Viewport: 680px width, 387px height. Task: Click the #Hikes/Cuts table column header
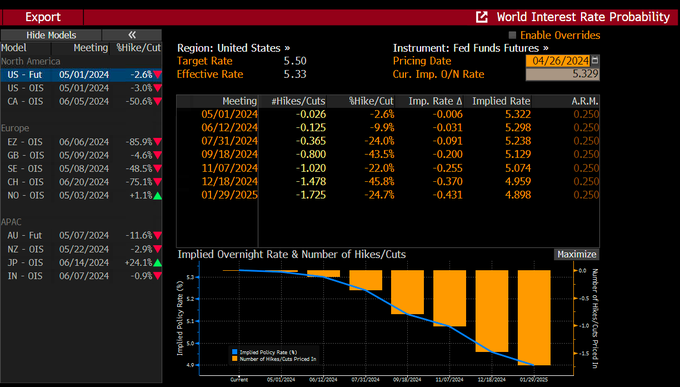coord(298,102)
